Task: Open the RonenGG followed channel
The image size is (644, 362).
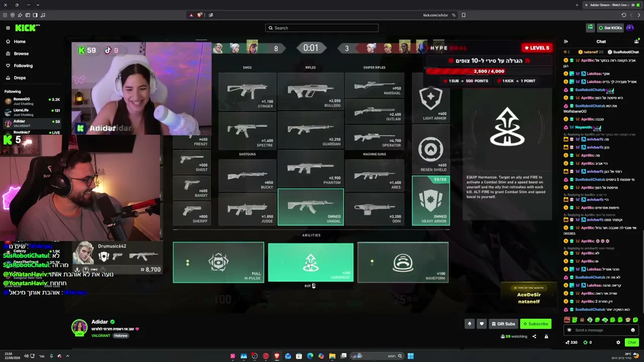Action: 32,101
